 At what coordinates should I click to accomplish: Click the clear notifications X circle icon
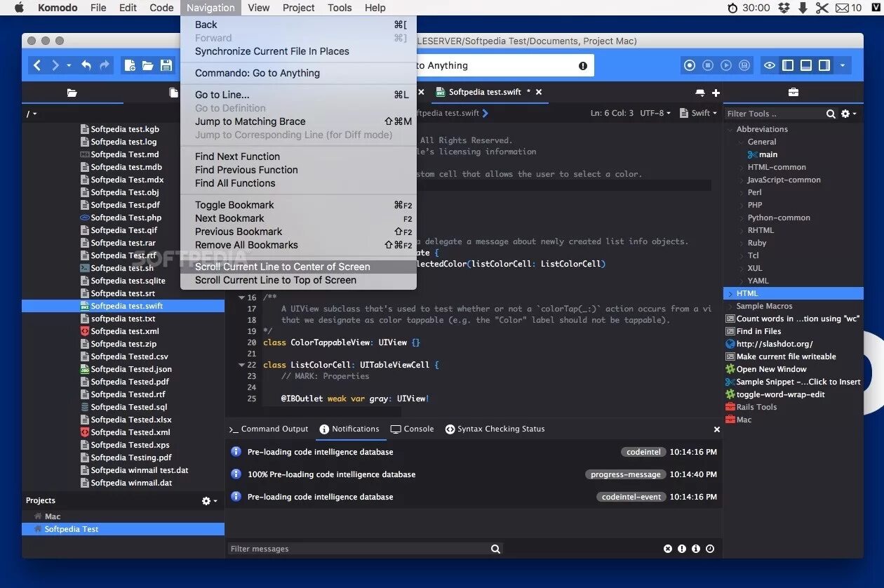(668, 549)
